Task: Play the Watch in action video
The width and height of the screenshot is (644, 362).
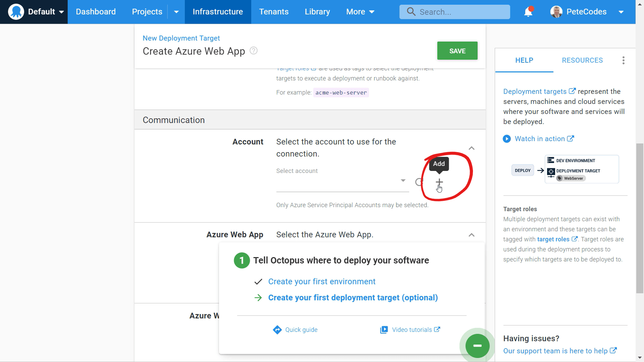Action: pyautogui.click(x=544, y=139)
